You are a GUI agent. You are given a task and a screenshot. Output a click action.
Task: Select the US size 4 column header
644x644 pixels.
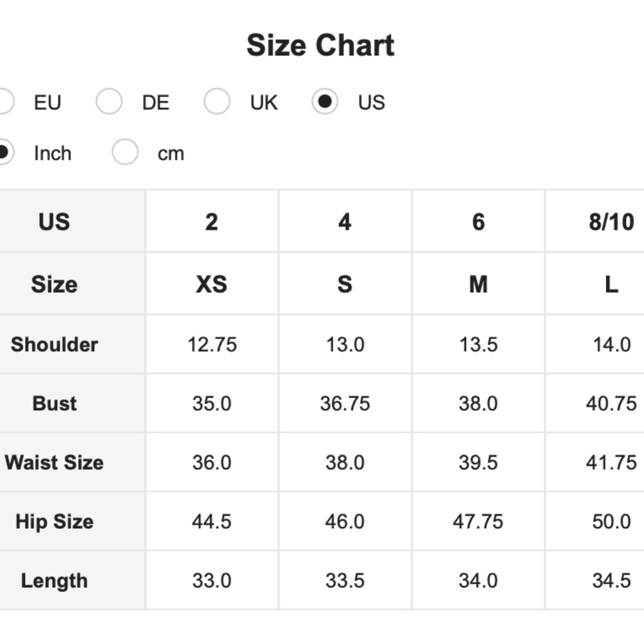[345, 222]
